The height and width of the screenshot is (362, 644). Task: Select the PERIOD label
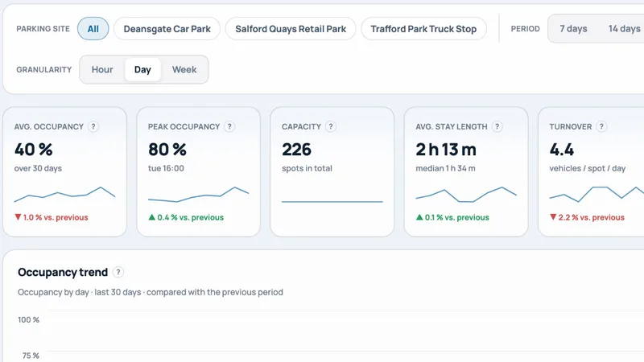coord(526,29)
